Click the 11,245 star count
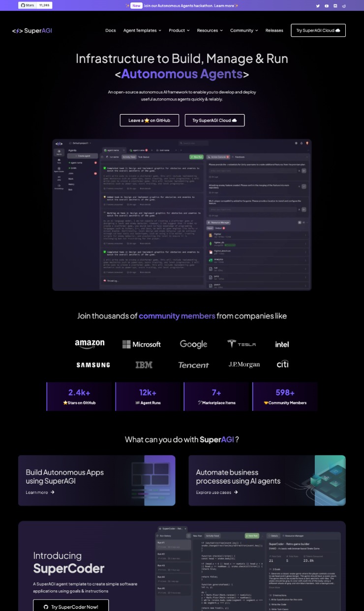This screenshot has width=364, height=611. coord(44,5)
